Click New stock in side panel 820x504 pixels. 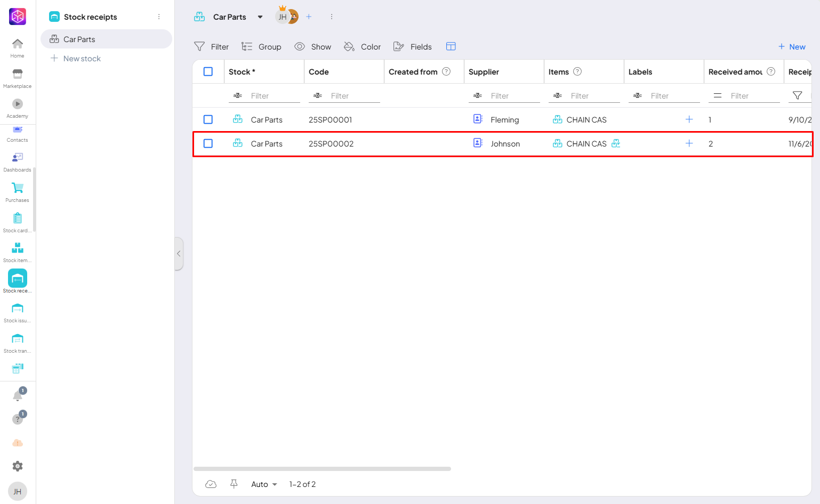[x=82, y=59]
